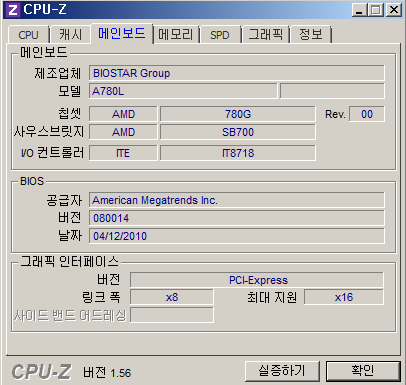Click the 최대 지원 label

click(272, 297)
